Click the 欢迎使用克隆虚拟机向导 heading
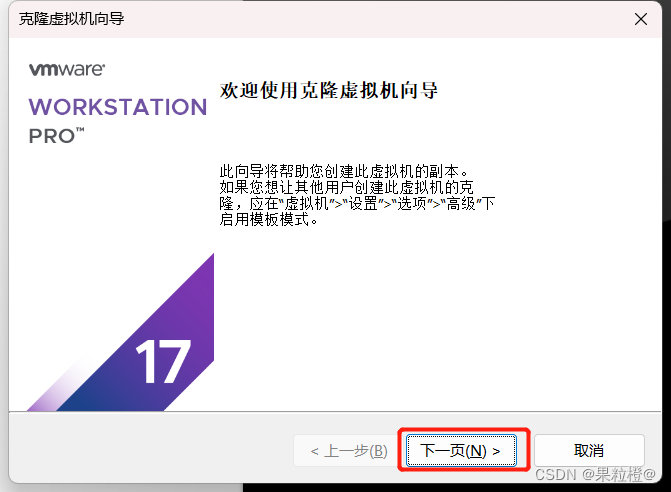Image resolution: width=671 pixels, height=492 pixels. pos(329,90)
